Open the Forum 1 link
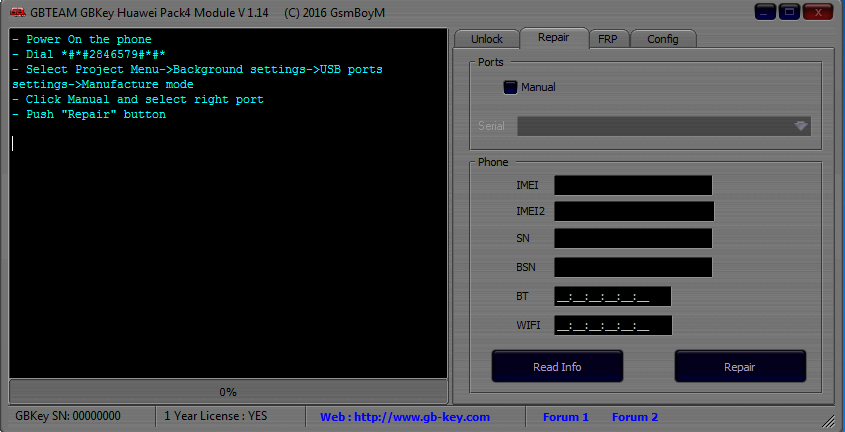Viewport: 845px width, 432px height. 566,417
